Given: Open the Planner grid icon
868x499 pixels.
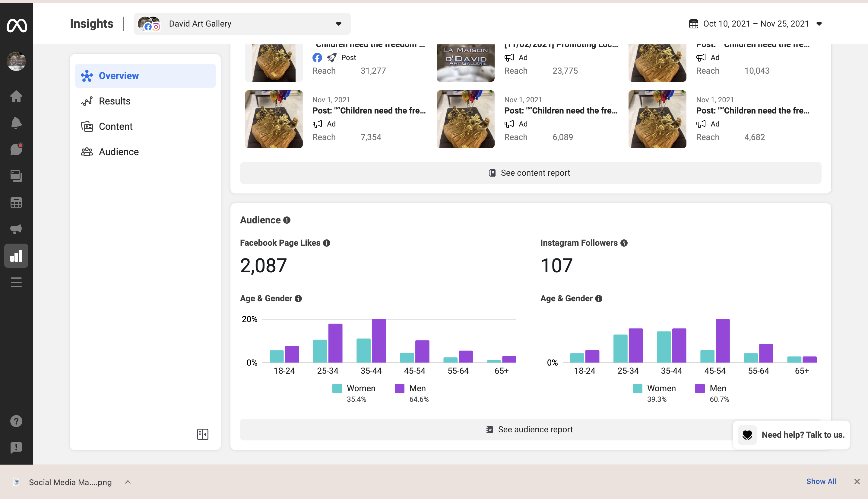Looking at the screenshot, I should [x=16, y=203].
